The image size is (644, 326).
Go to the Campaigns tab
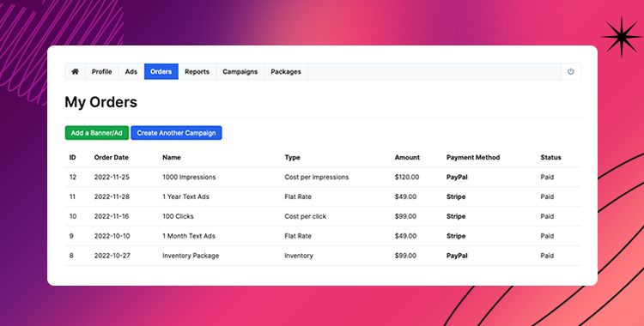[240, 71]
